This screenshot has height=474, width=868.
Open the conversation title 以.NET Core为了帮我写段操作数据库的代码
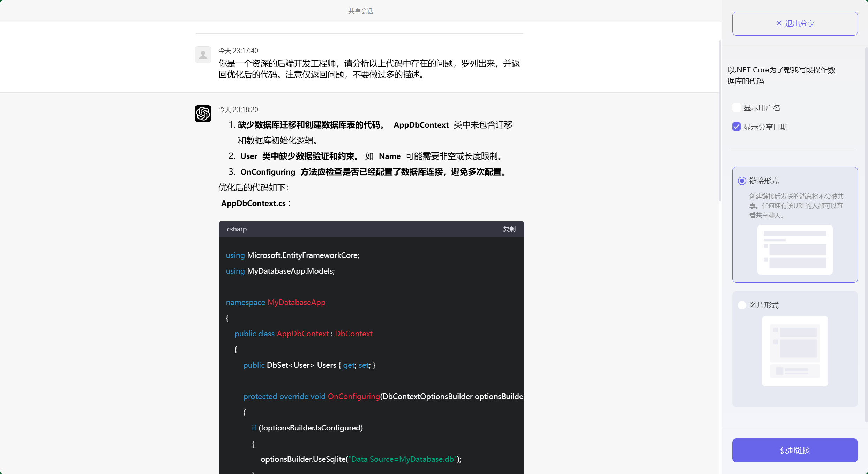point(781,75)
